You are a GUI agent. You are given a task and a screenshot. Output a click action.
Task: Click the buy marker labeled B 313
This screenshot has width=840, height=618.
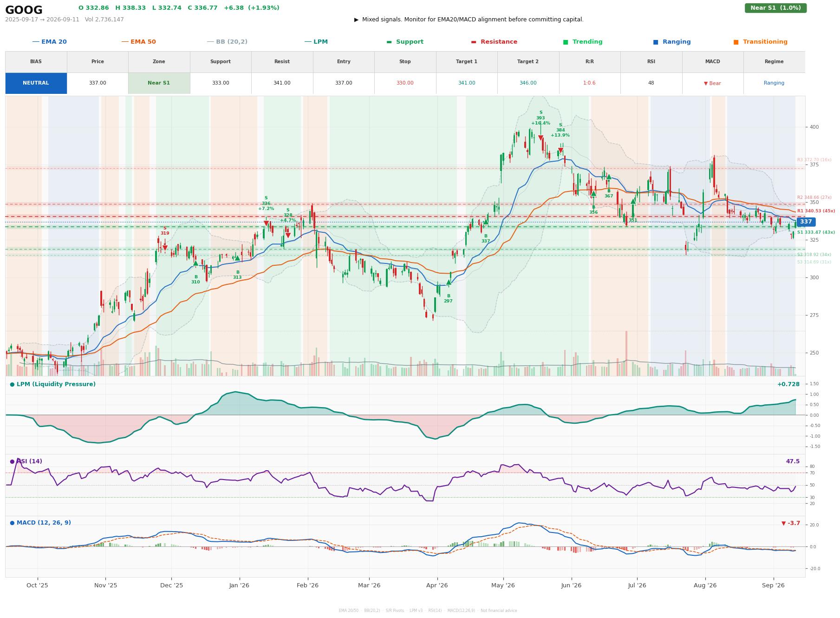point(237,258)
